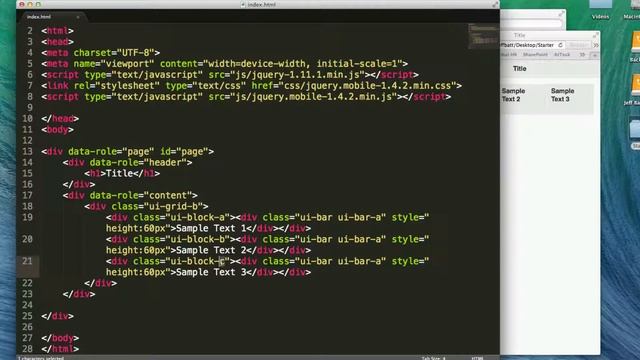The width and height of the screenshot is (640, 360).
Task: Click new tab plus button in browser
Action: (x=595, y=55)
